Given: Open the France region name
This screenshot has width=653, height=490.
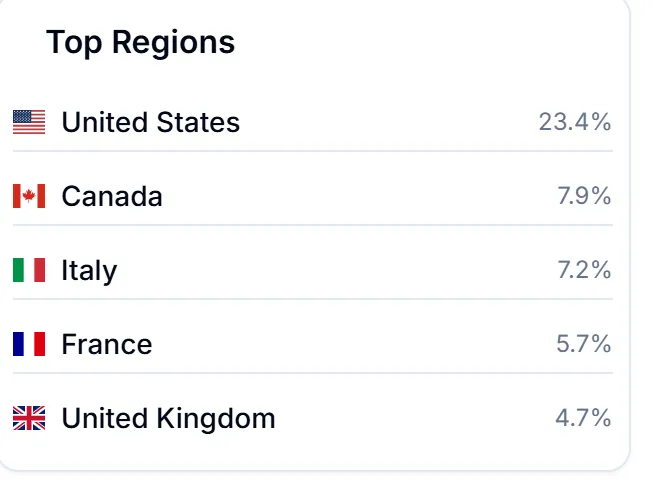Looking at the screenshot, I should pyautogui.click(x=107, y=344).
